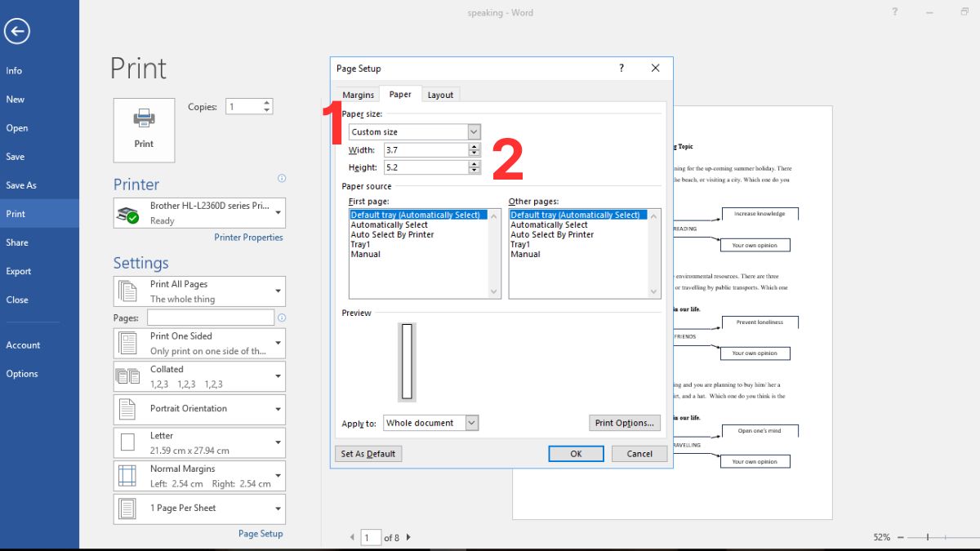Switch to the Layout tab

click(x=440, y=95)
